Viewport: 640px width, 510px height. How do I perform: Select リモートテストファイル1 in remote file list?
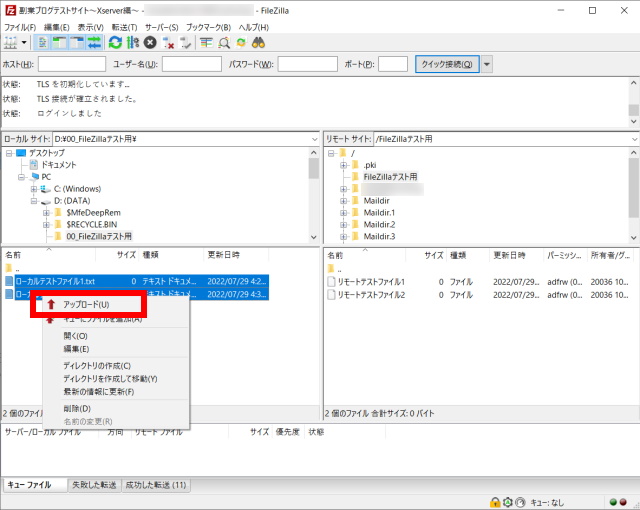point(369,281)
